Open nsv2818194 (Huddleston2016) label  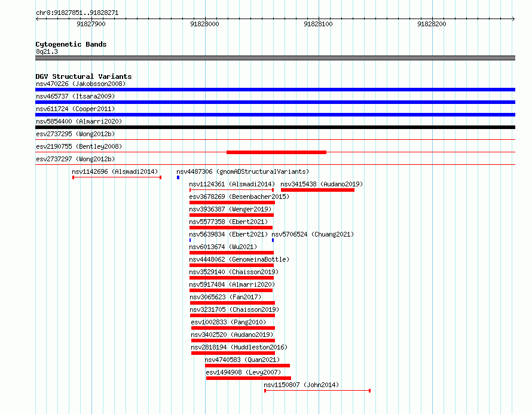click(x=239, y=347)
